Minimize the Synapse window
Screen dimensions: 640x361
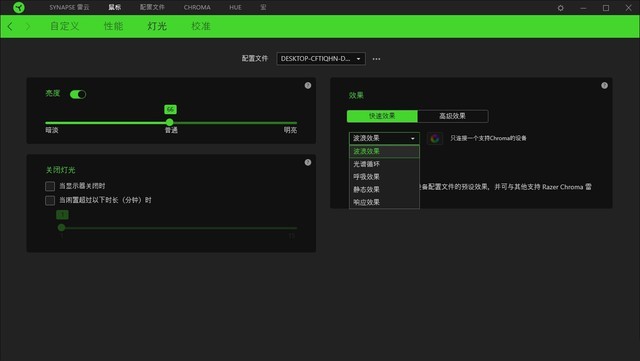point(583,8)
